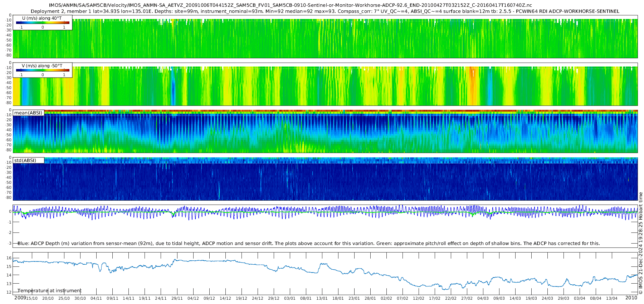This screenshot has width=644, height=304.
Task: Click the 2010 year label on the time axis
Action: 631,298
